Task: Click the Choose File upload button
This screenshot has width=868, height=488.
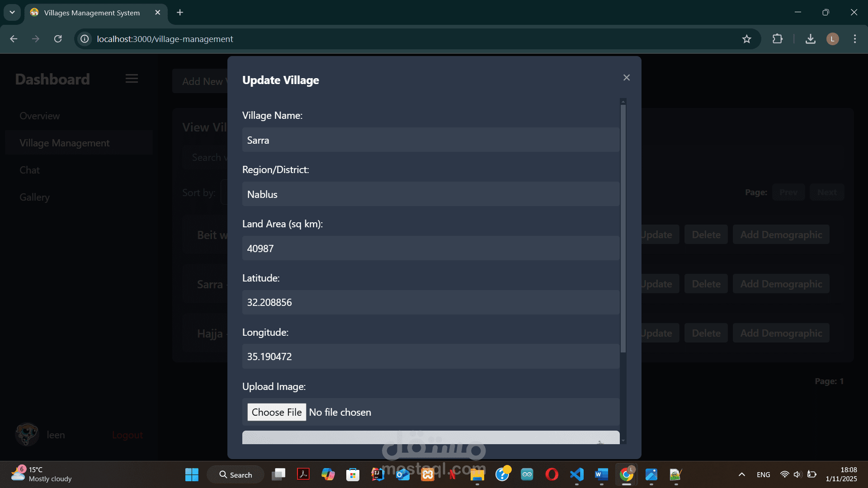Action: (276, 412)
